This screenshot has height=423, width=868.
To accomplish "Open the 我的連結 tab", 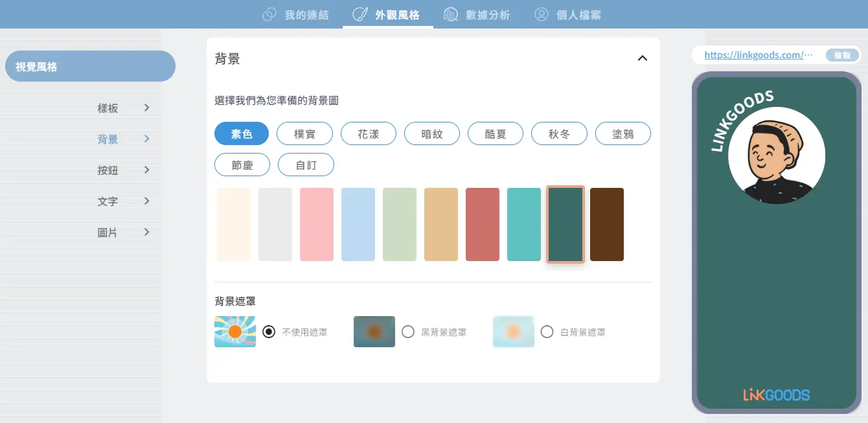I will pos(295,14).
